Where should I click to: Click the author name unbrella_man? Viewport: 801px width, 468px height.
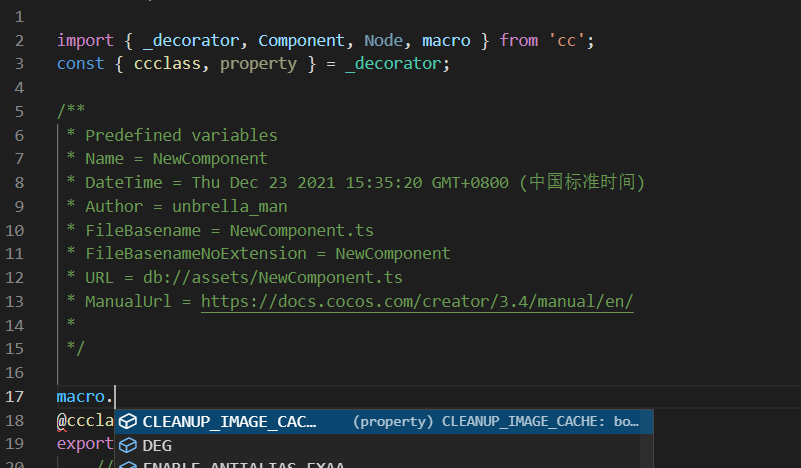(x=229, y=206)
